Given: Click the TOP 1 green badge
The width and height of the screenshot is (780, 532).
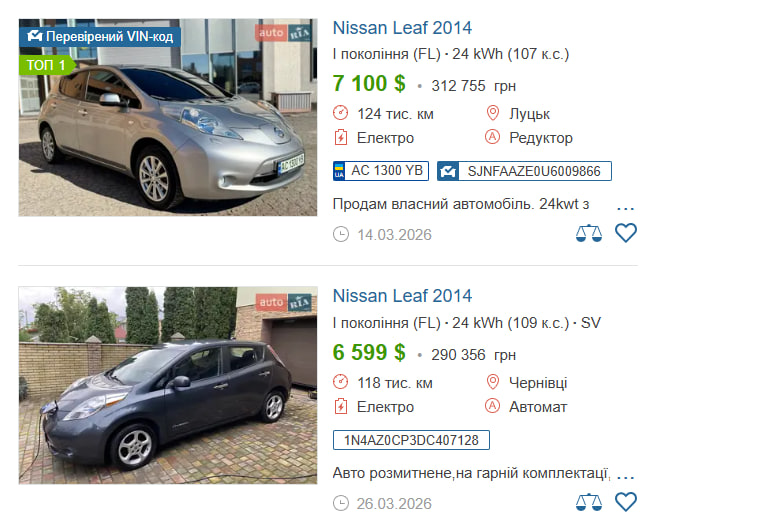Looking at the screenshot, I should point(47,66).
